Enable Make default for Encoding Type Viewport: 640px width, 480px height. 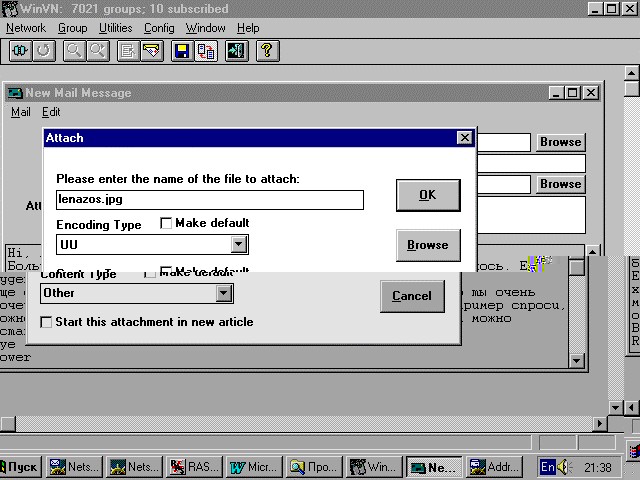coord(167,223)
